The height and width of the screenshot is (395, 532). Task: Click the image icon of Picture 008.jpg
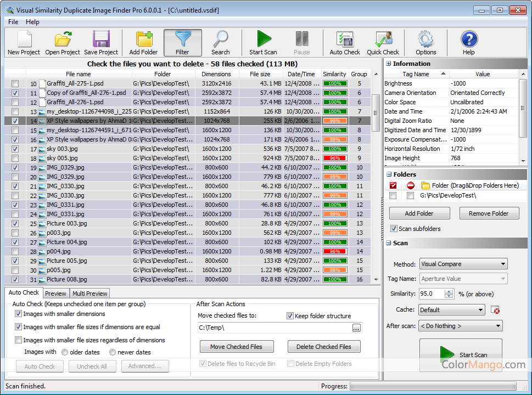tap(42, 280)
